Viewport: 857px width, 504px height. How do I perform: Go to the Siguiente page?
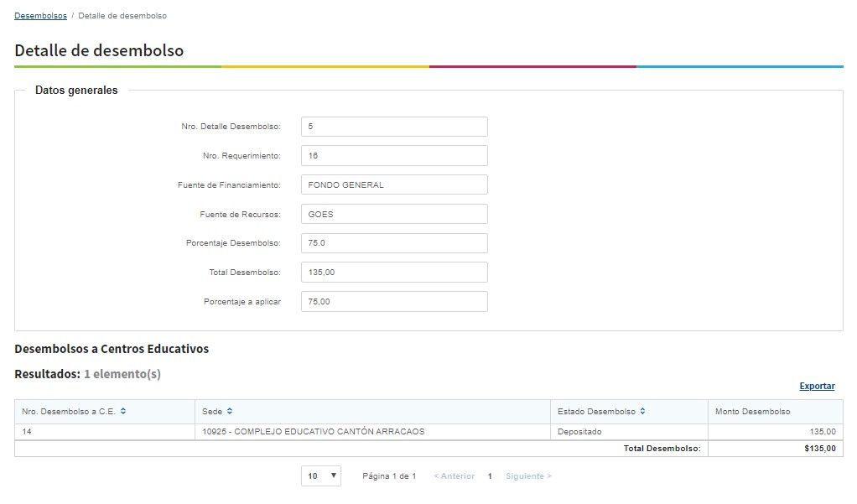tap(528, 476)
